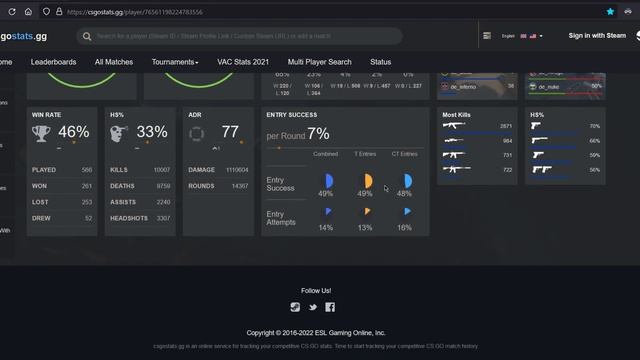
Task: Open the Steam group icon in footer
Action: pos(295,307)
